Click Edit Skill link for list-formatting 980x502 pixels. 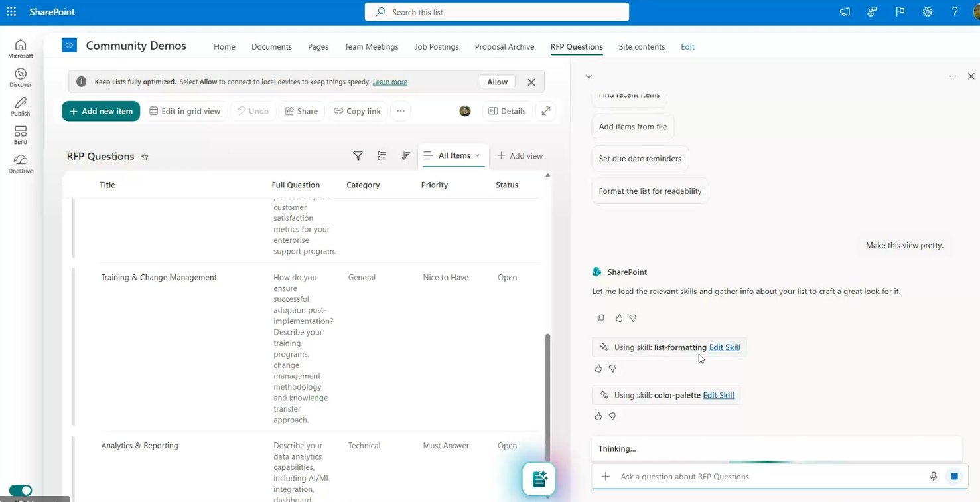(725, 347)
